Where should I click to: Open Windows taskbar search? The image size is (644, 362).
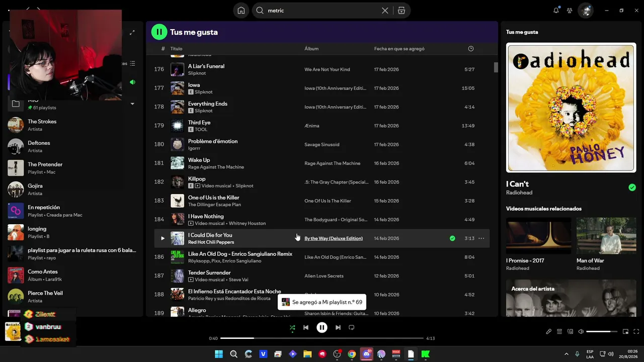pyautogui.click(x=233, y=354)
